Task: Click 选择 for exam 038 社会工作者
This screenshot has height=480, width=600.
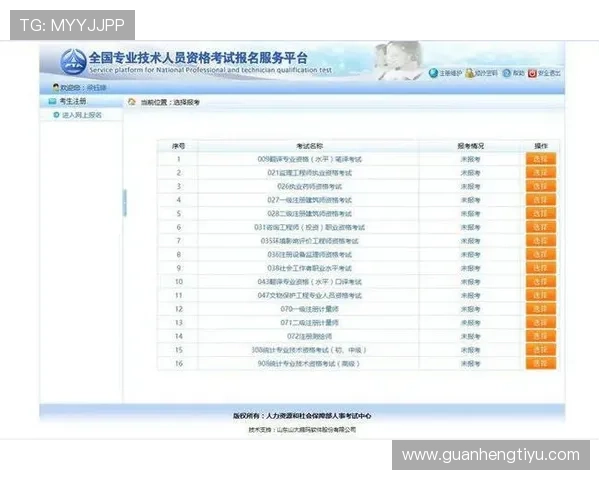Action: (x=540, y=268)
